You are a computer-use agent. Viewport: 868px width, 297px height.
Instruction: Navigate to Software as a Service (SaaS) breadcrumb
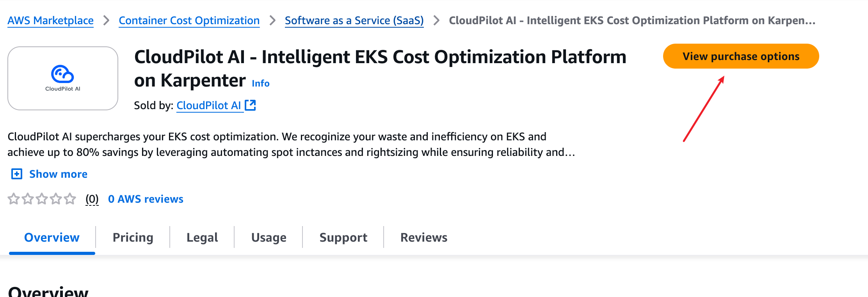click(x=354, y=20)
